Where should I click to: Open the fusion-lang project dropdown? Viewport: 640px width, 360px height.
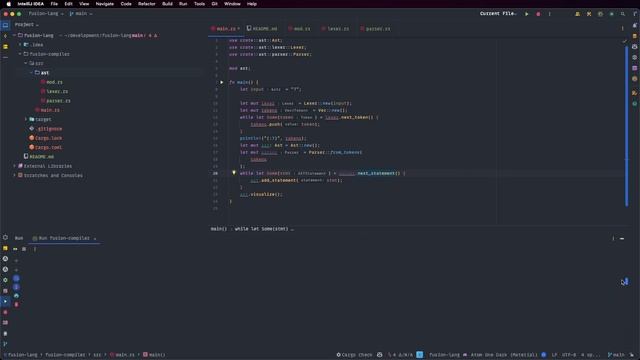[x=46, y=13]
